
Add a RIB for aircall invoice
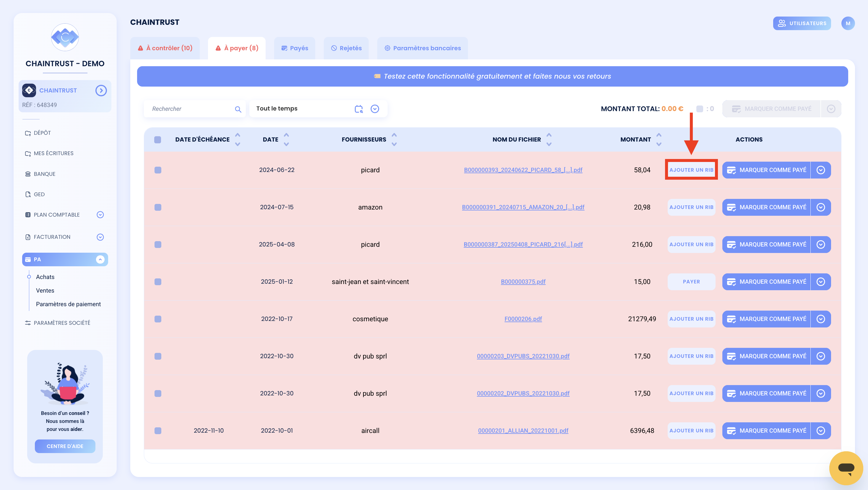691,431
